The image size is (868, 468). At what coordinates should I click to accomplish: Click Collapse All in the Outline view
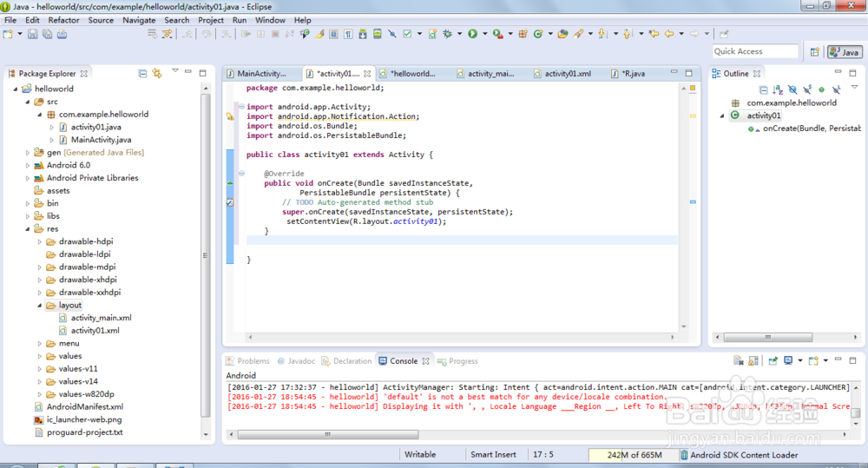pyautogui.click(x=763, y=89)
